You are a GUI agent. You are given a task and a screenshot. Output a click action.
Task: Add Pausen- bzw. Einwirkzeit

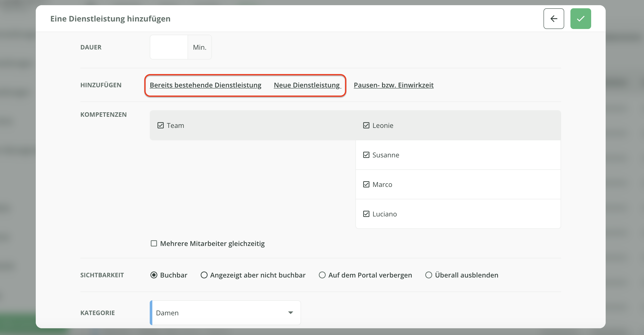(x=393, y=85)
